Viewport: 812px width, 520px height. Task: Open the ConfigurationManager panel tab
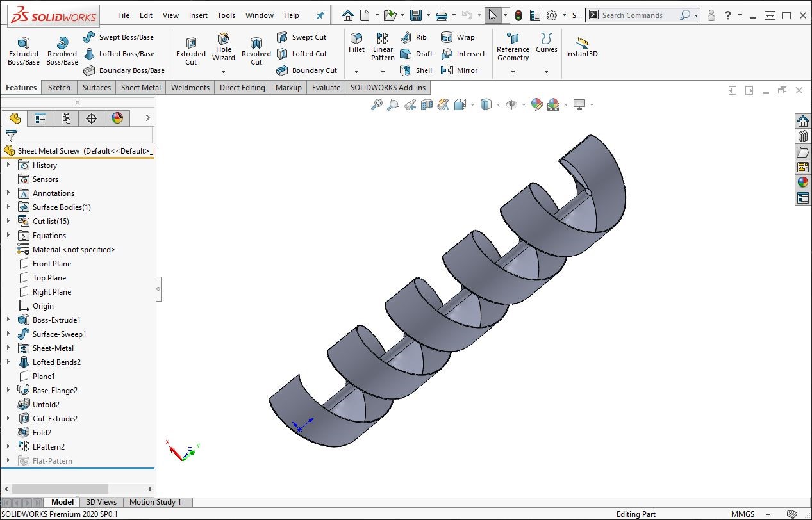point(65,118)
